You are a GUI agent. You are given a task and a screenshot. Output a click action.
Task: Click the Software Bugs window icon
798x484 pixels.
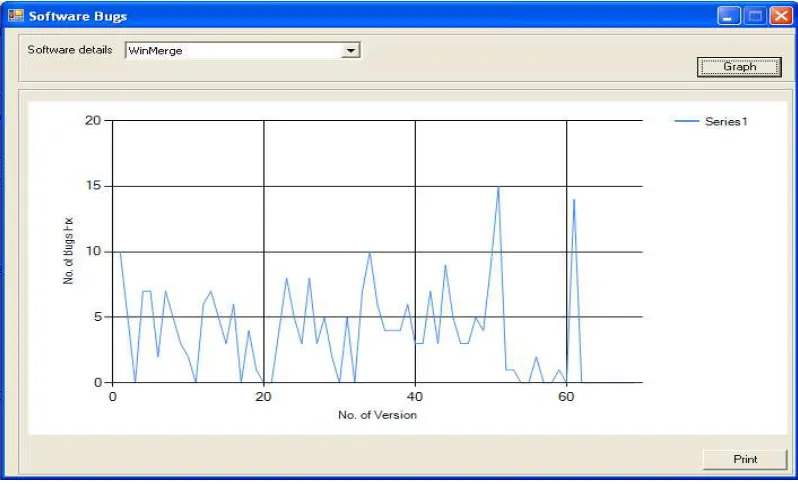[16, 16]
